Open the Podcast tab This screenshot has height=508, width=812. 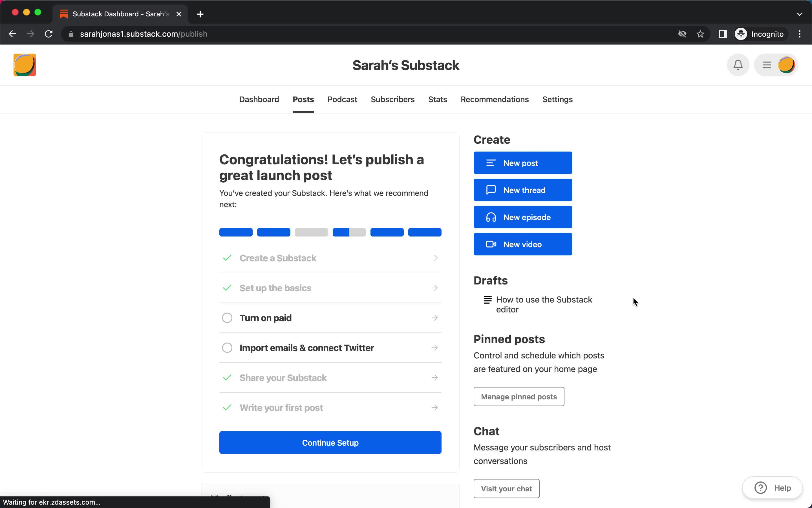[x=342, y=99]
